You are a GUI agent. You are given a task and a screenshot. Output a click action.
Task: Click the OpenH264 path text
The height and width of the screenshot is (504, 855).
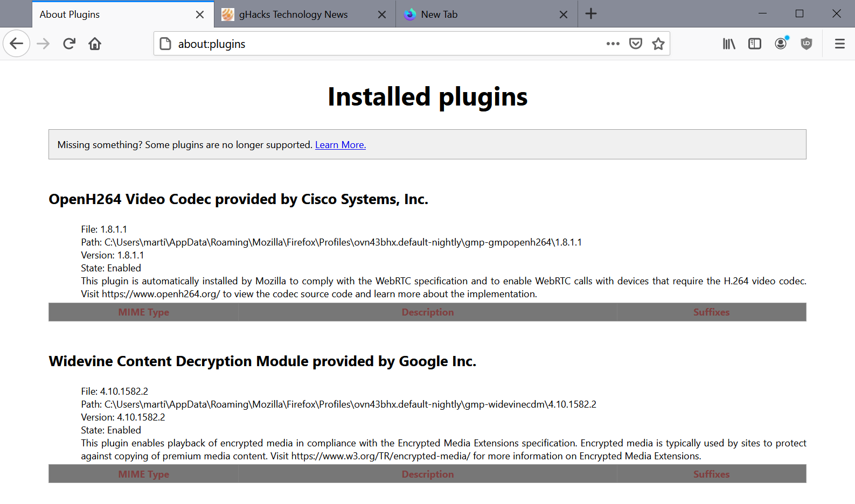331,242
